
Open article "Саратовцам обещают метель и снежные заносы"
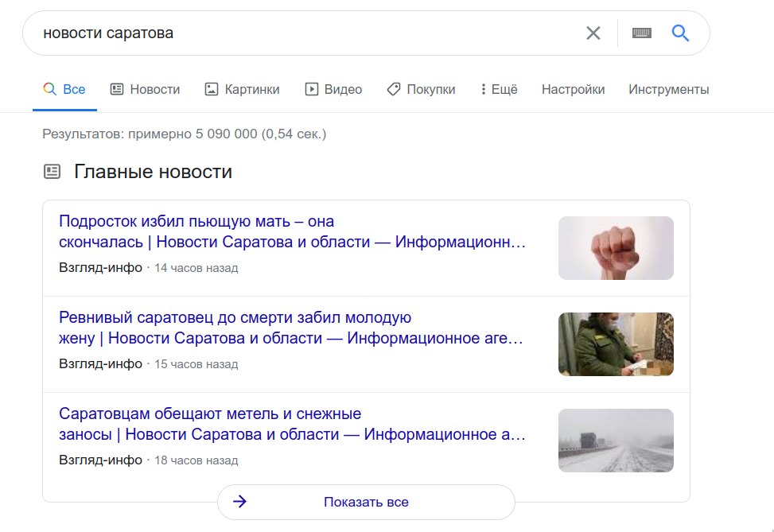tap(292, 424)
